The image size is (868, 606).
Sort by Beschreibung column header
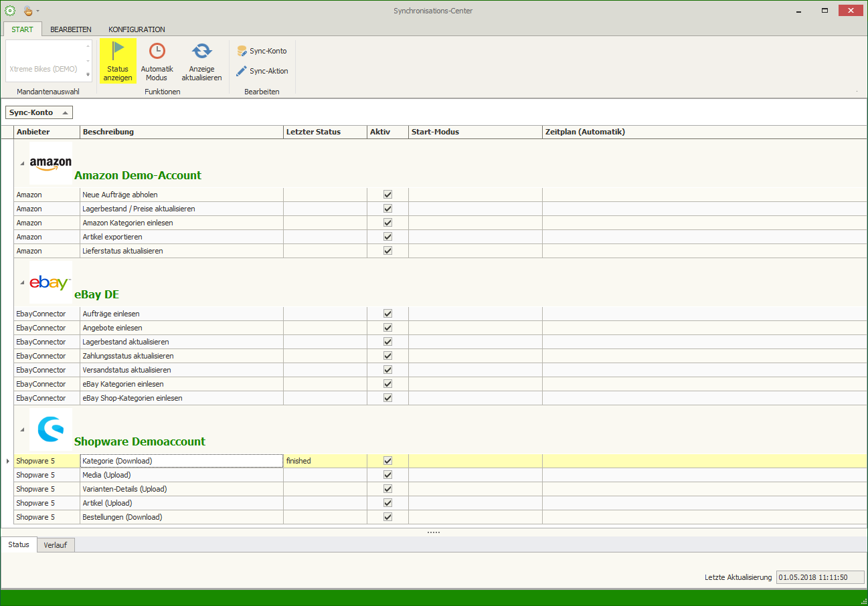pos(181,132)
